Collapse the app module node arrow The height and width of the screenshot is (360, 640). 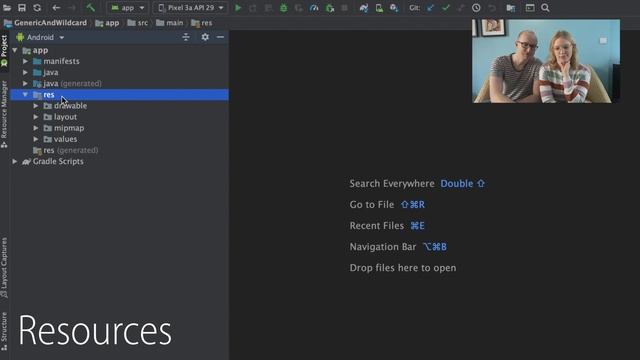click(15, 50)
